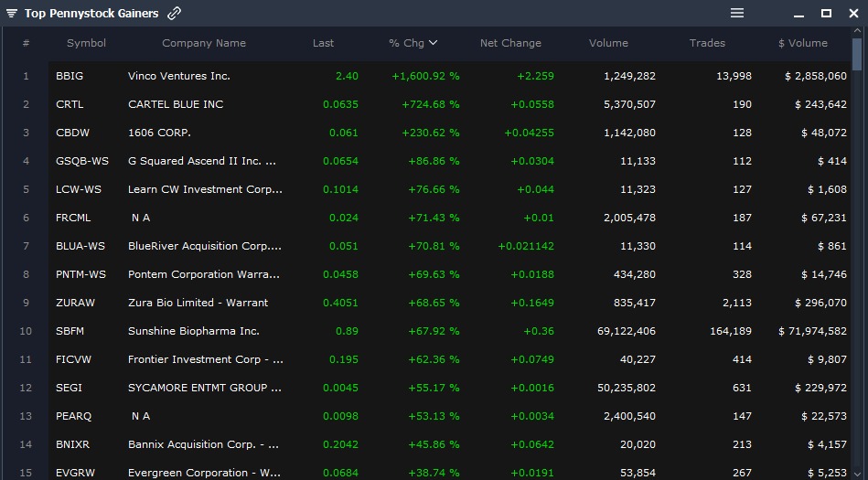Sort by the $ Volume column header
This screenshot has height=480, width=868.
pyautogui.click(x=803, y=43)
